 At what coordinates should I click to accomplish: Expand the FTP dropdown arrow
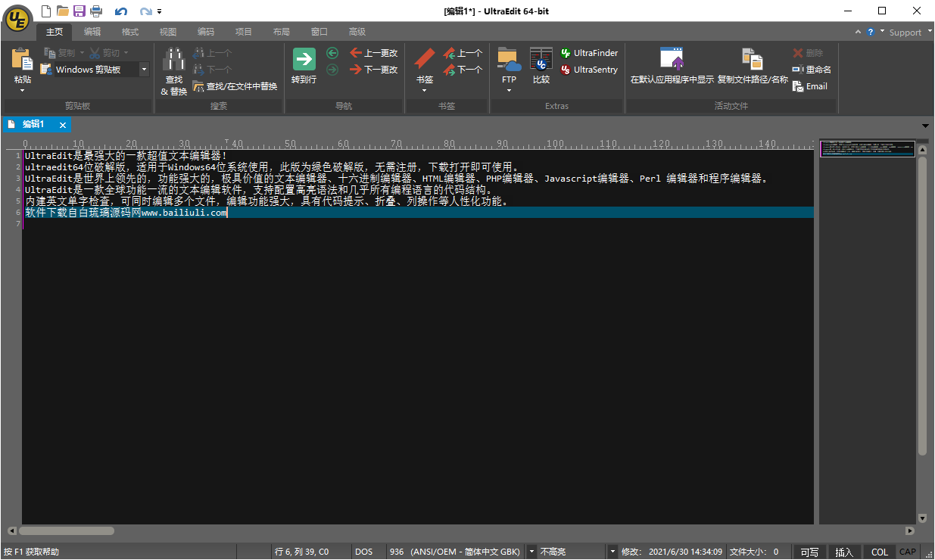pos(509,91)
